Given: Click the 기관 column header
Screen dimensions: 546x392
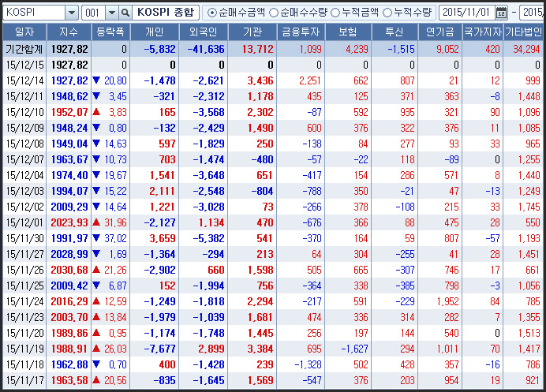Looking at the screenshot, I should pos(252,32).
